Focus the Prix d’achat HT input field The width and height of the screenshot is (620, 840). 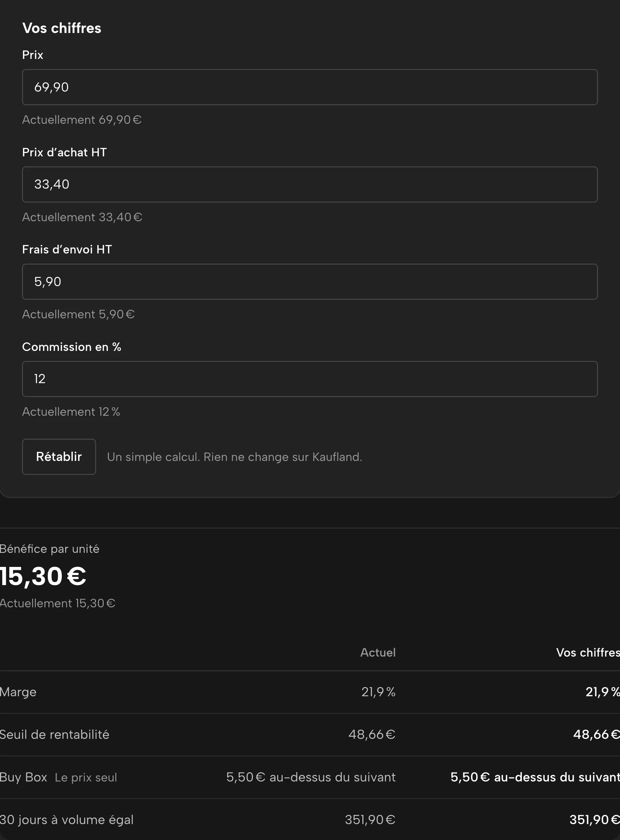310,185
